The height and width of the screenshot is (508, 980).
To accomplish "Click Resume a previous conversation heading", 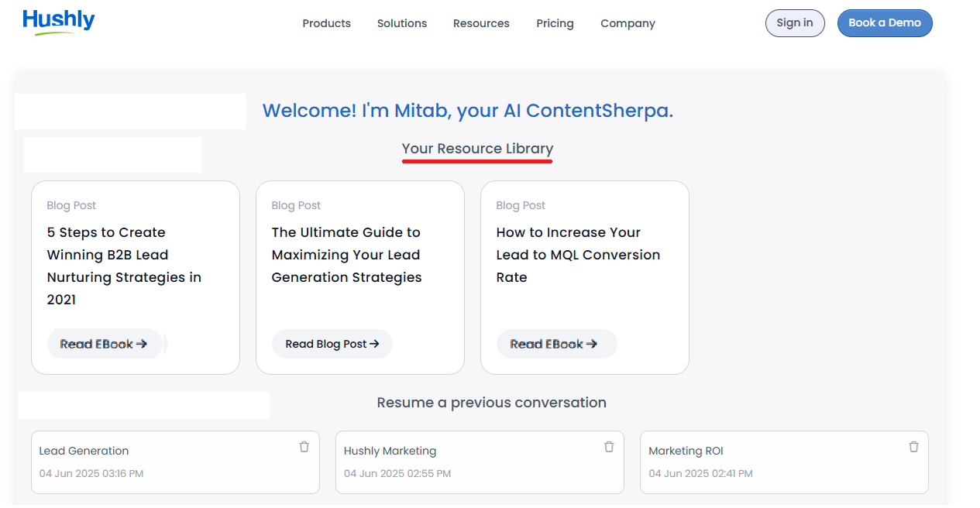I will pyautogui.click(x=491, y=403).
